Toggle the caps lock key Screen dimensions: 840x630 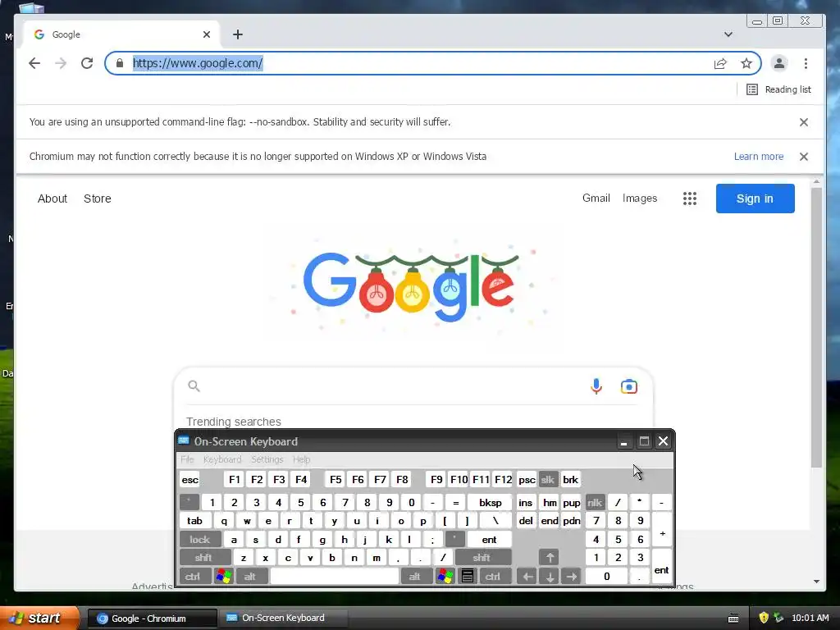[200, 540]
